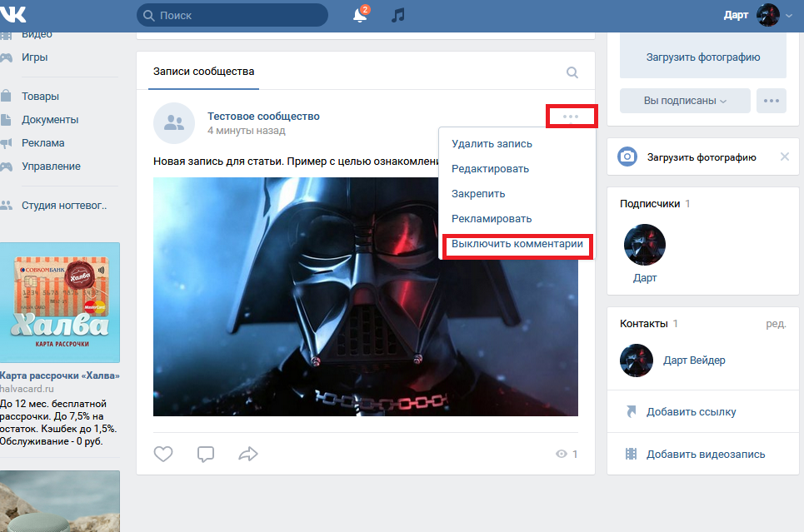Choose Закрепить in the post menu

click(x=478, y=194)
